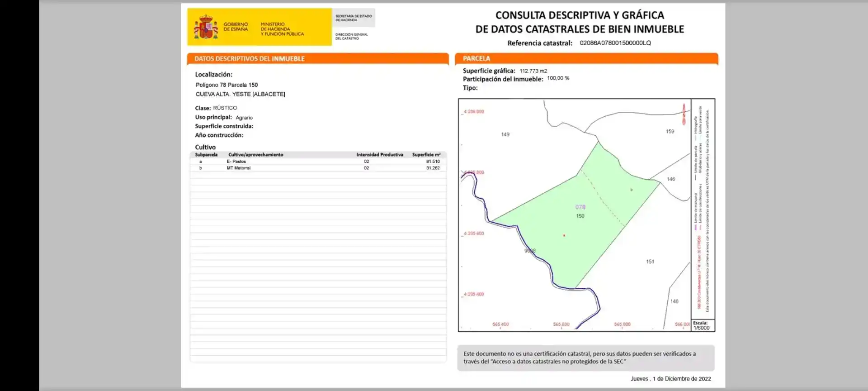The image size is (868, 391).
Task: Click the red centroid dot in parcel 150
Action: (564, 235)
